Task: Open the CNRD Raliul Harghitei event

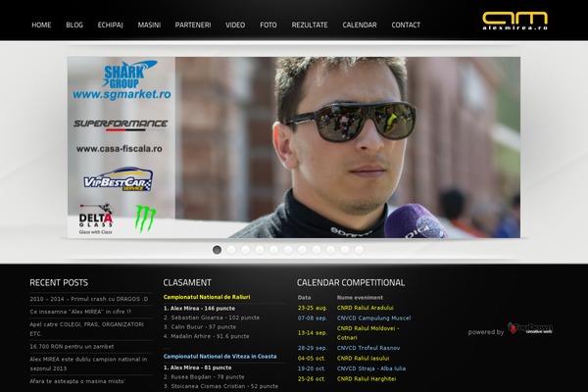Action: click(x=367, y=379)
